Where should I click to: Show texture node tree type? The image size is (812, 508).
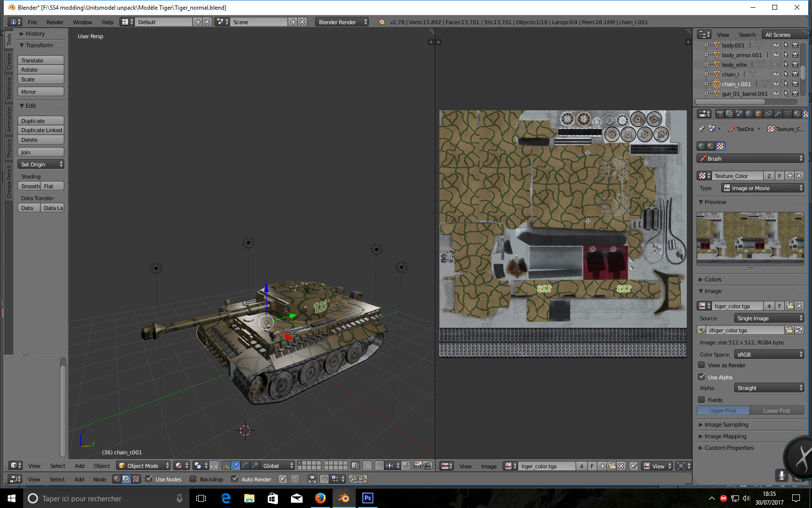tap(136, 479)
